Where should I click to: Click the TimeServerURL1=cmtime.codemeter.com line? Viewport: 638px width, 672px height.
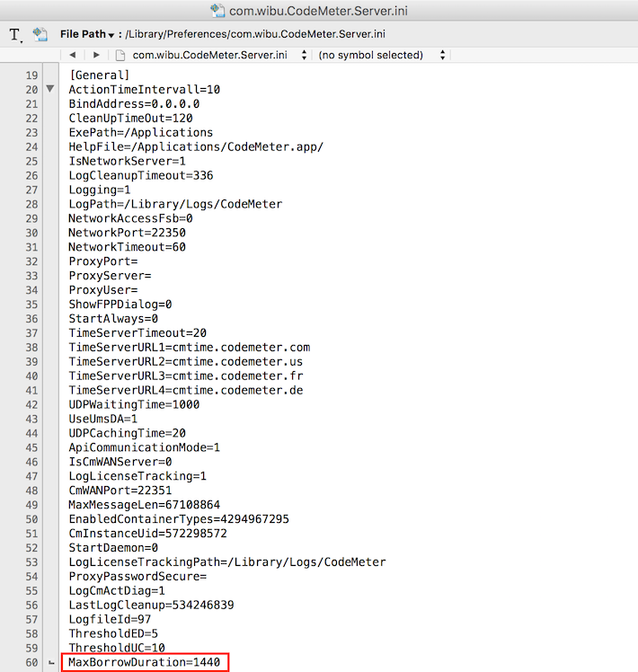(189, 347)
